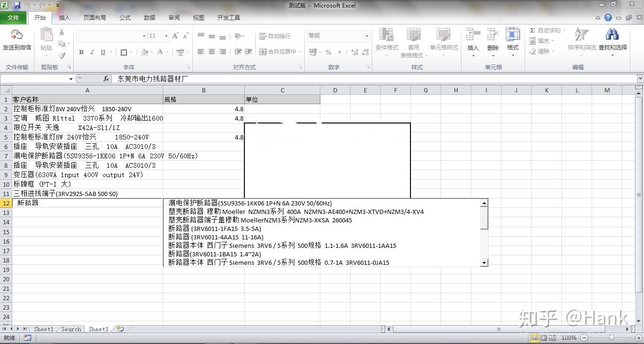Click the phonetic guide 文 icon
This screenshot has width=644, height=344.
tap(180, 52)
